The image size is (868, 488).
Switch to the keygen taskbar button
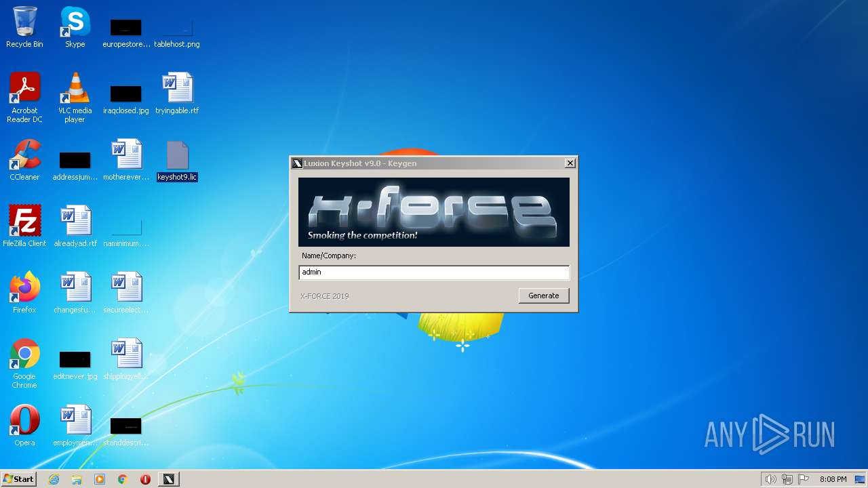click(169, 479)
